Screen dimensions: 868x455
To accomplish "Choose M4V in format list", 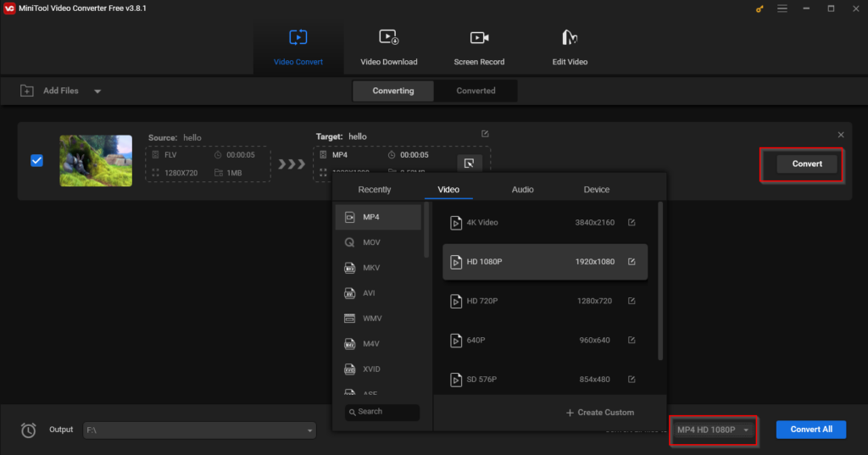I will point(378,344).
